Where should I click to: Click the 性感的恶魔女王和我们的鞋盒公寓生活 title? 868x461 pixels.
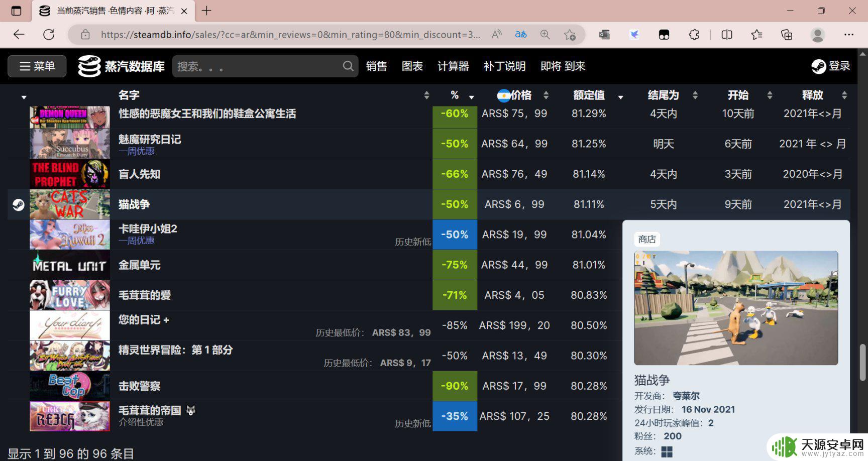(x=207, y=113)
